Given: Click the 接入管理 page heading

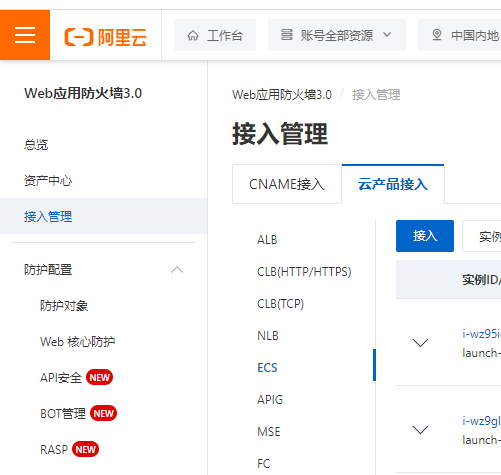Looking at the screenshot, I should point(280,134).
